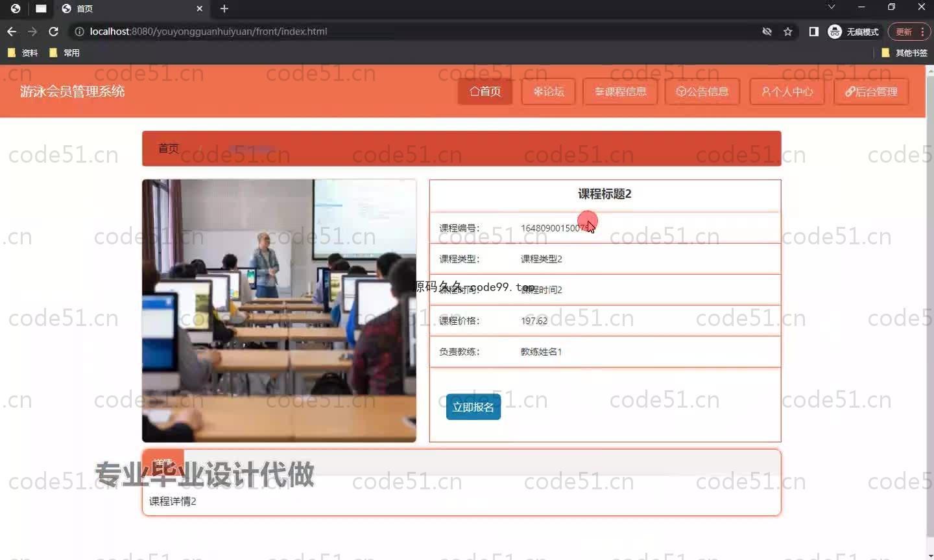Click the 更新 browser update button
This screenshot has height=560, width=934.
(909, 31)
